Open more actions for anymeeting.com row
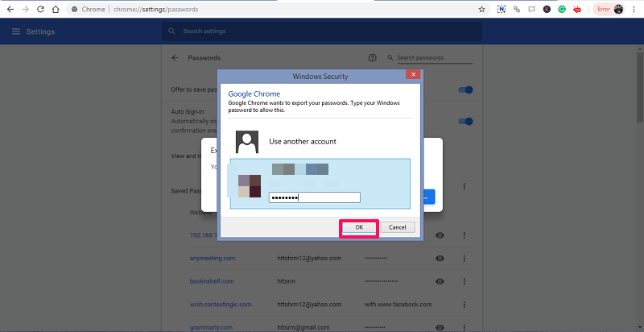This screenshot has height=332, width=644. click(464, 259)
